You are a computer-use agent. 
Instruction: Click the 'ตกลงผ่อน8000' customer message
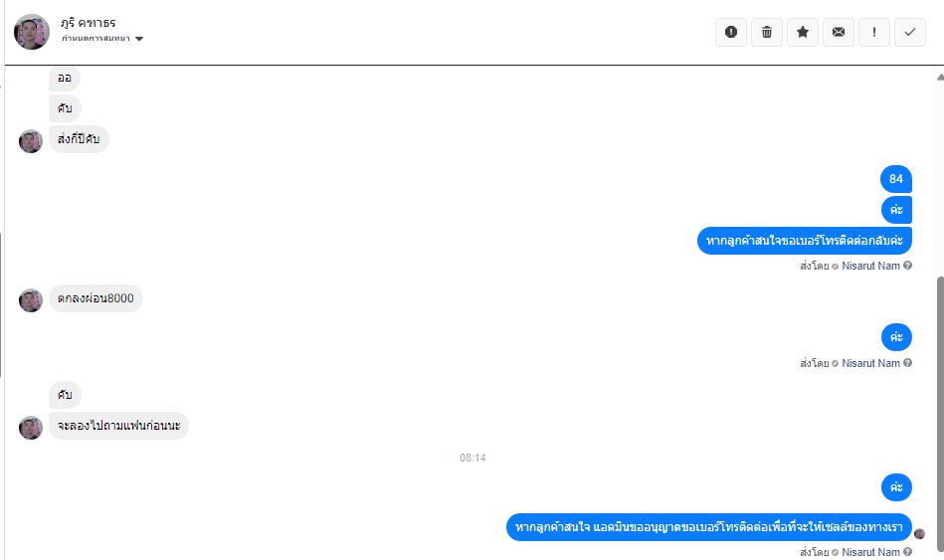[x=95, y=298]
